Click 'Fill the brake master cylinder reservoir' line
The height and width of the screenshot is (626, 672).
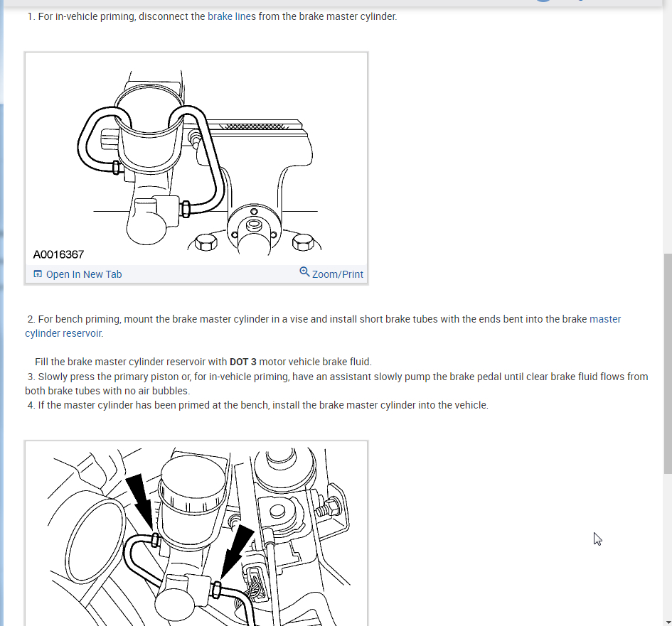pos(203,362)
